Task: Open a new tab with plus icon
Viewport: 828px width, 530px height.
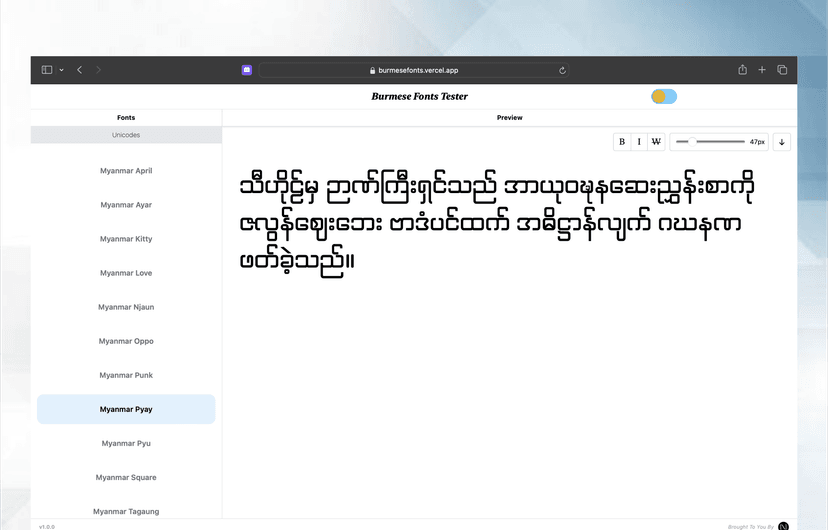Action: point(762,70)
